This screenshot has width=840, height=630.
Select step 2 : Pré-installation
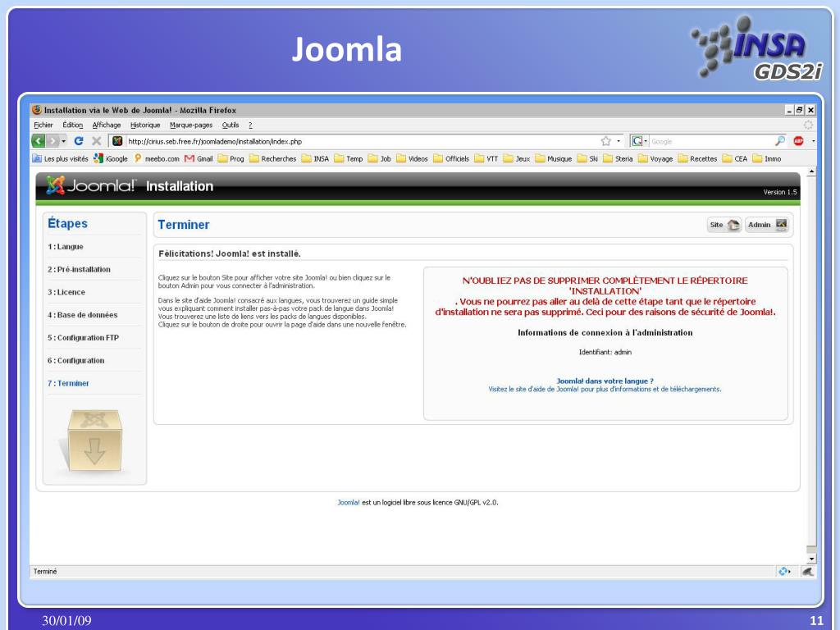pyautogui.click(x=79, y=269)
